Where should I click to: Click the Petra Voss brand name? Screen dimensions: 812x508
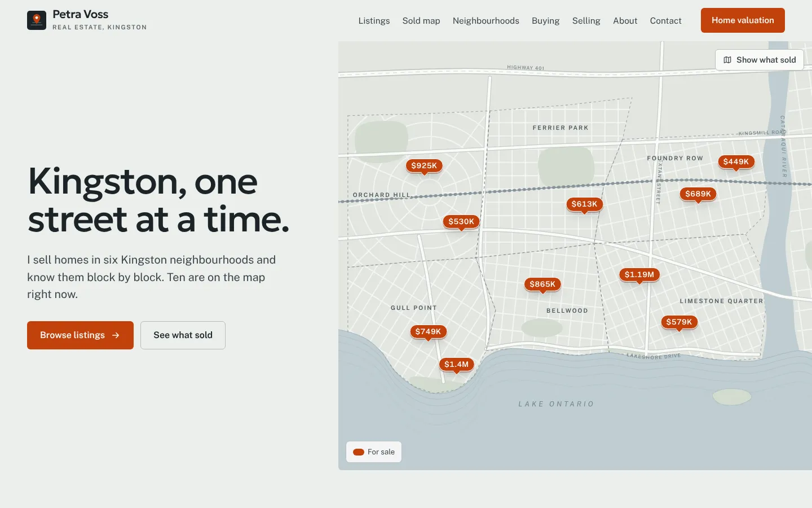coord(81,15)
